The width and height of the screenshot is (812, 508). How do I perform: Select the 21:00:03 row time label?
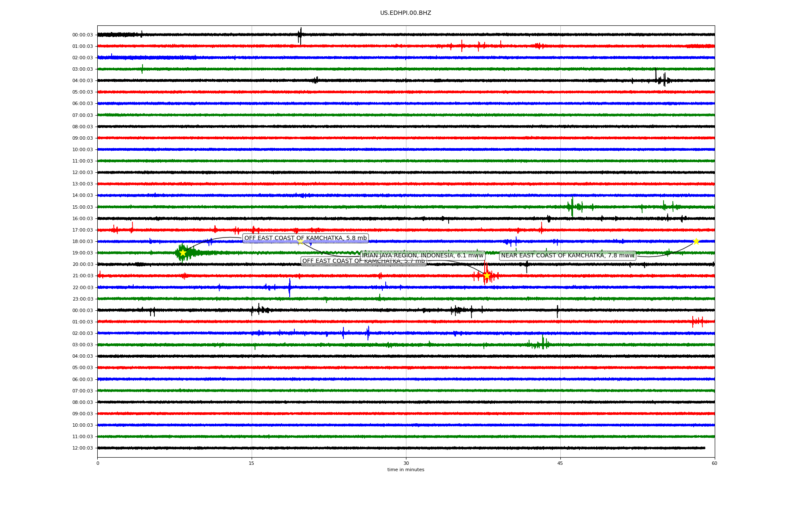pos(82,276)
